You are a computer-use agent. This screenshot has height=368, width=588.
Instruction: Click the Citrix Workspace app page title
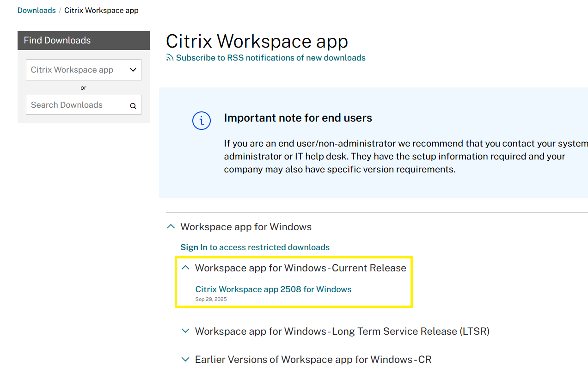[x=257, y=41]
